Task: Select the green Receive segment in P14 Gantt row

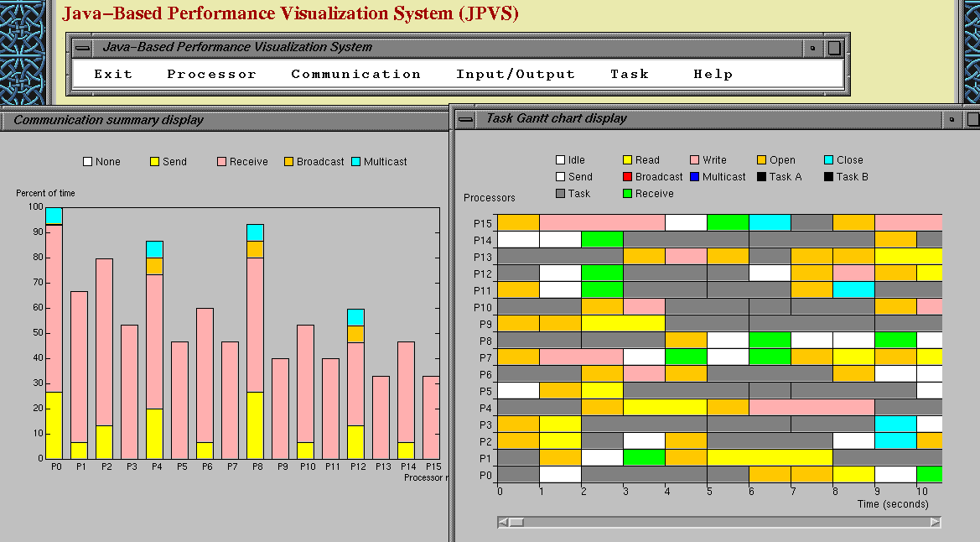Action: point(603,240)
